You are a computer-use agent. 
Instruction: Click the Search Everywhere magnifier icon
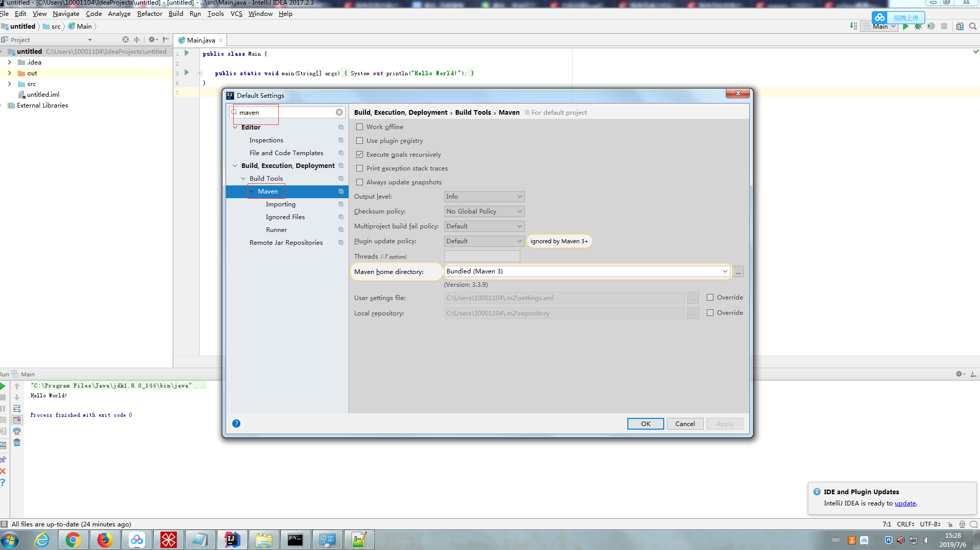(x=973, y=26)
